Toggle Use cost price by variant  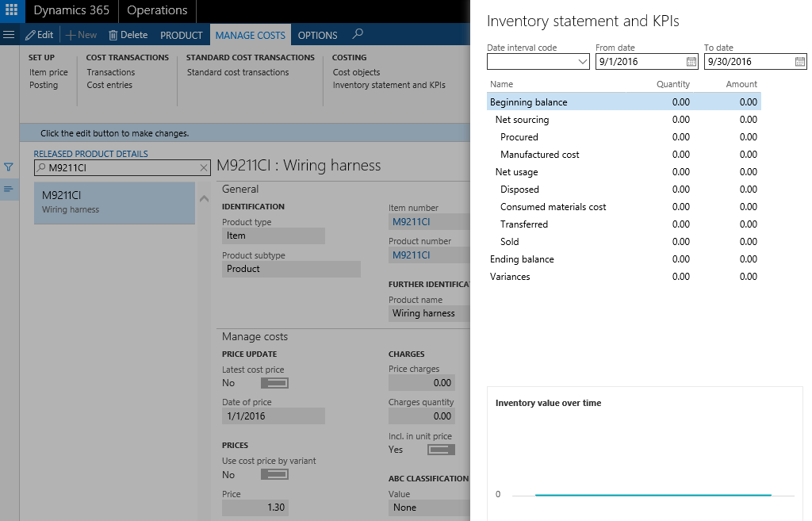[x=274, y=474]
